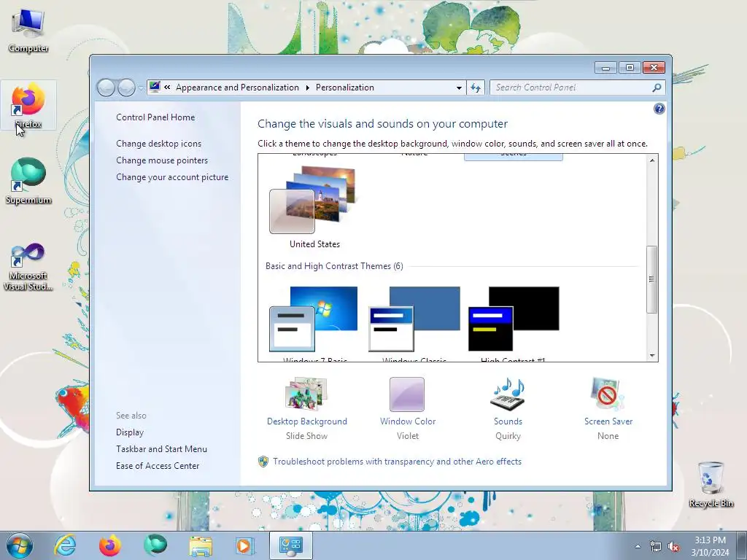The height and width of the screenshot is (560, 747).
Task: Click the Sounds text link
Action: coord(508,421)
